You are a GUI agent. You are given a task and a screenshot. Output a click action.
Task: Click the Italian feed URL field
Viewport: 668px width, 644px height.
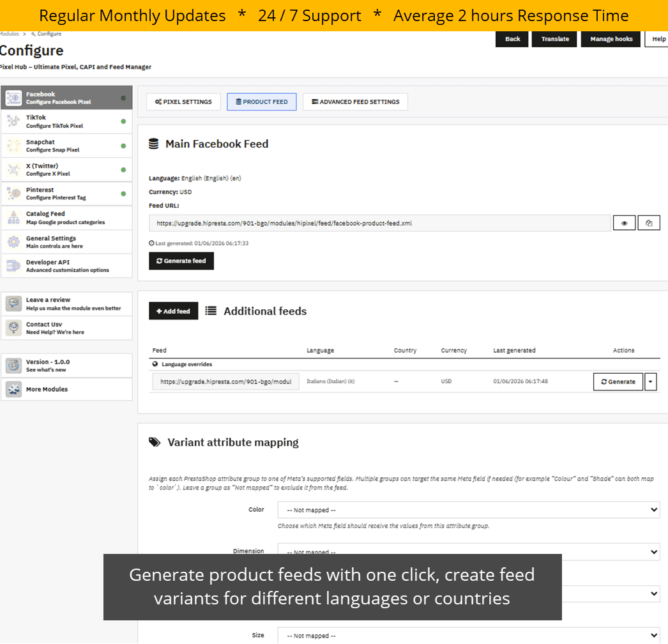tap(226, 381)
